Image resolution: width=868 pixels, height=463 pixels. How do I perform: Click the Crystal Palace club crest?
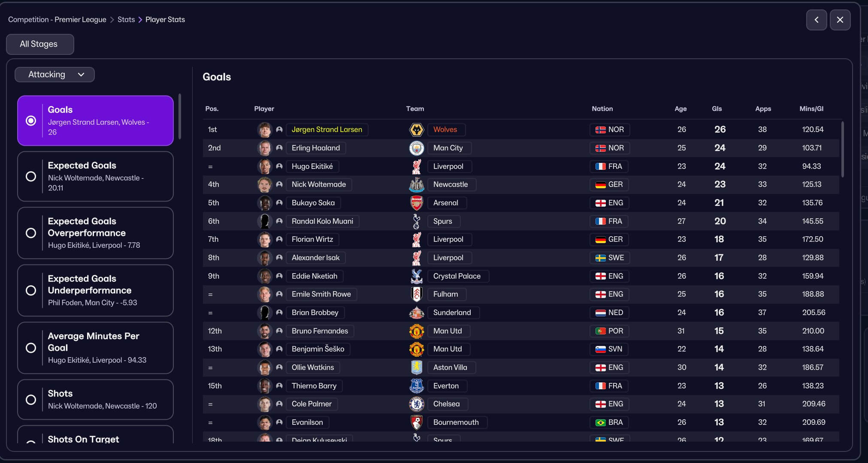(416, 276)
